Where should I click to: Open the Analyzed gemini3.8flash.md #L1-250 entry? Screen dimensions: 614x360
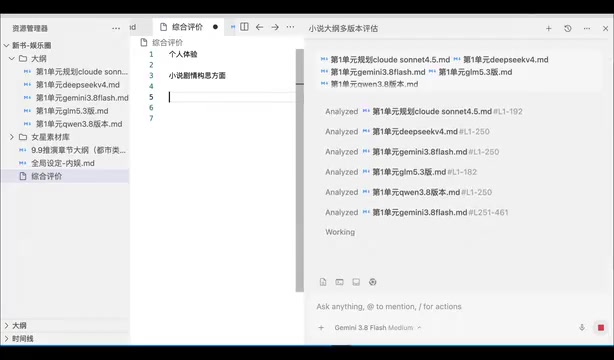tap(412, 152)
